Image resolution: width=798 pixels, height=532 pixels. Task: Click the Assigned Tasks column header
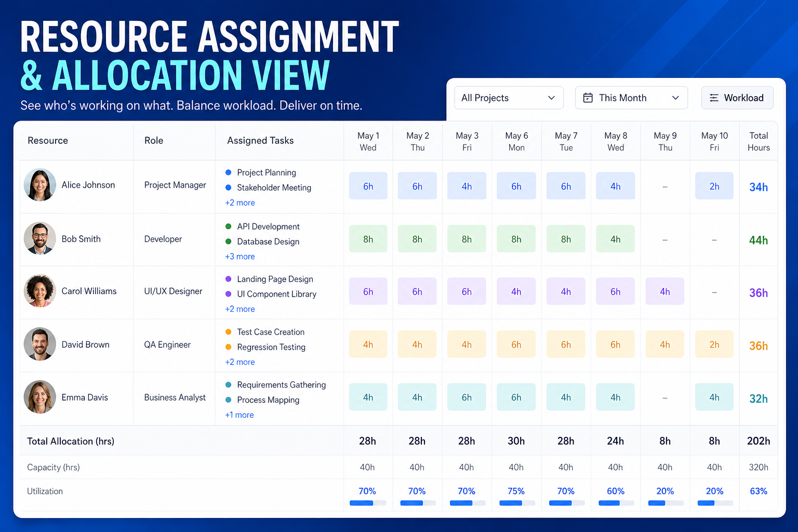pos(260,141)
